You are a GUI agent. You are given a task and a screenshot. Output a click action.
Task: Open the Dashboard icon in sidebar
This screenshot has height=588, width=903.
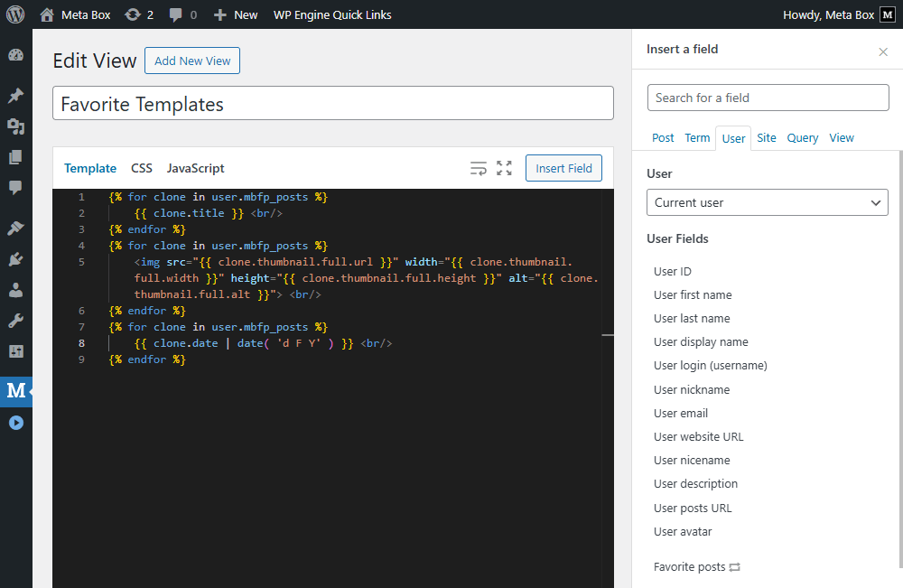15,55
